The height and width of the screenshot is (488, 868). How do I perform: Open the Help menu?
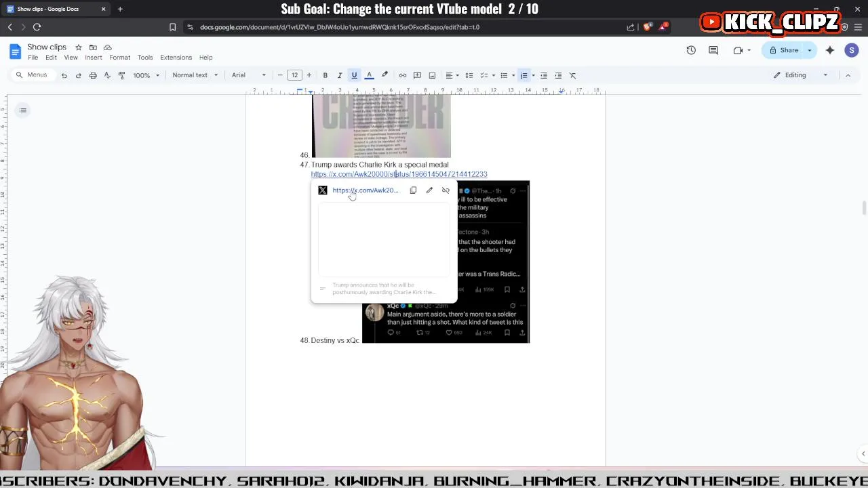tap(205, 58)
